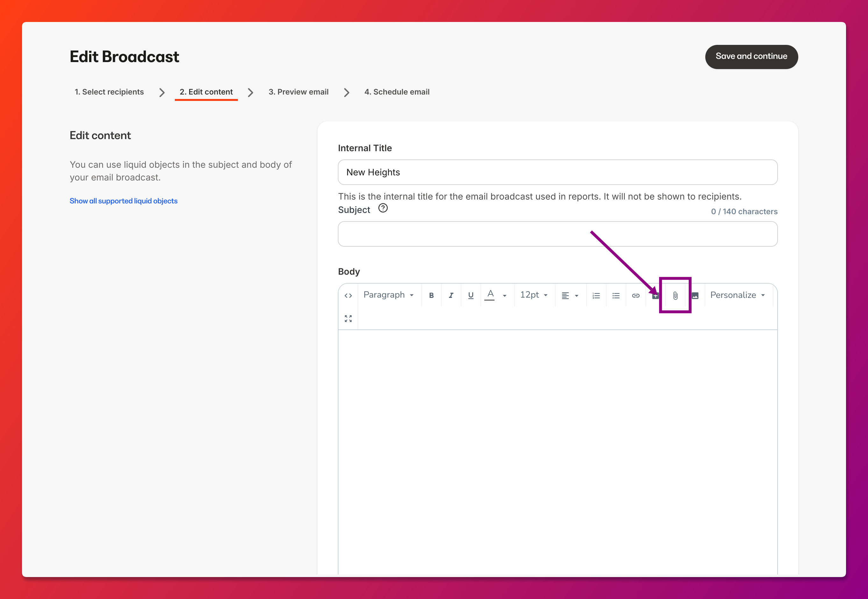Screen dimensions: 868x599
Task: Click the chevron after Edit content
Action: [x=250, y=92]
